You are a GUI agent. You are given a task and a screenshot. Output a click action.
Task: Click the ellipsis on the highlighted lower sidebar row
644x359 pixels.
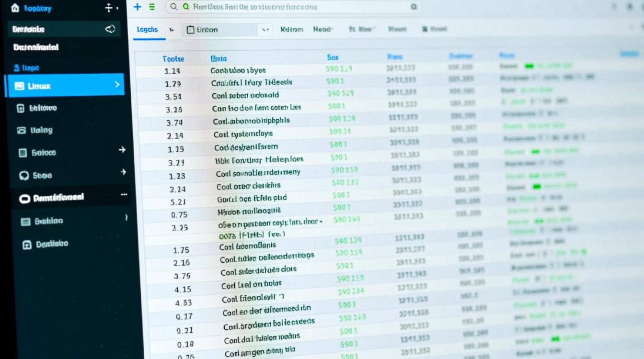click(124, 195)
